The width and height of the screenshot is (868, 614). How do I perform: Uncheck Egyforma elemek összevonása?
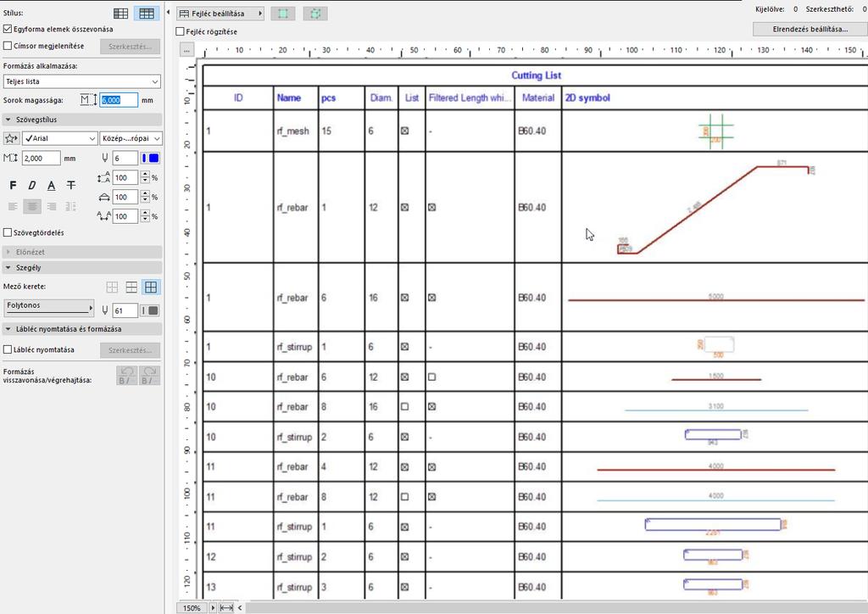[8, 29]
